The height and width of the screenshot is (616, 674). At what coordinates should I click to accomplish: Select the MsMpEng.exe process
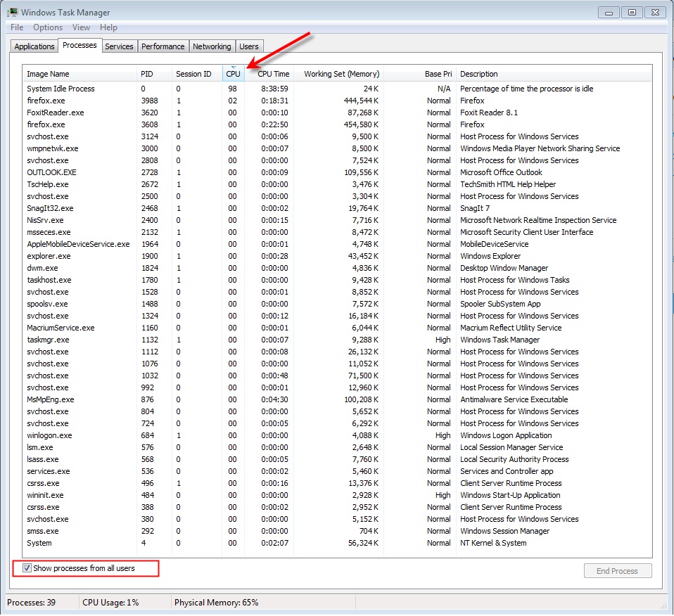tap(338, 399)
